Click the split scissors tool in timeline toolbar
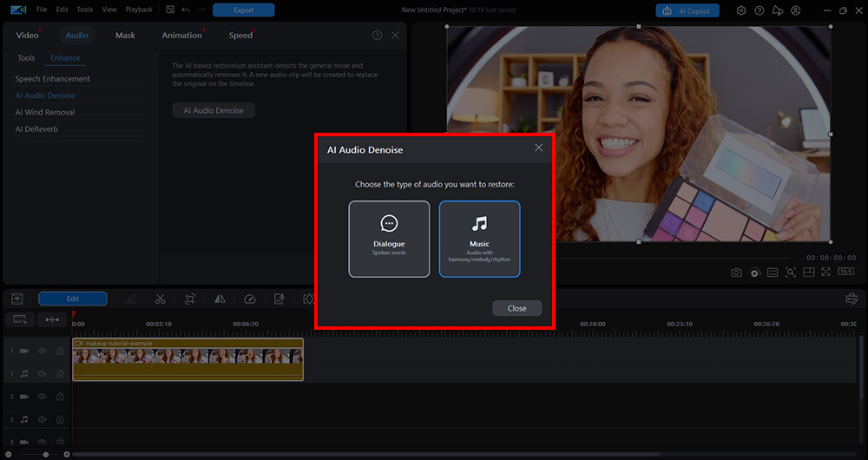Viewport: 868px width, 460px height. 161,299
